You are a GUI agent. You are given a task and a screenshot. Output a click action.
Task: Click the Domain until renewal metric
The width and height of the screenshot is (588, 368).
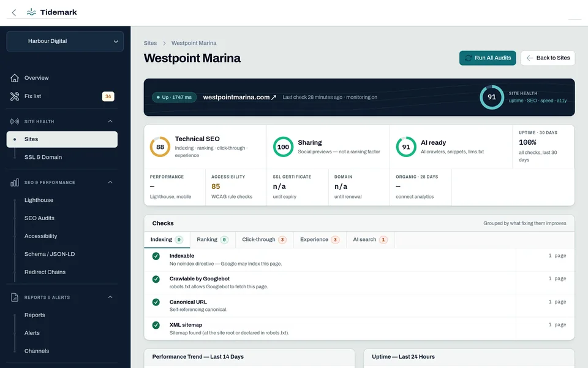[360, 187]
